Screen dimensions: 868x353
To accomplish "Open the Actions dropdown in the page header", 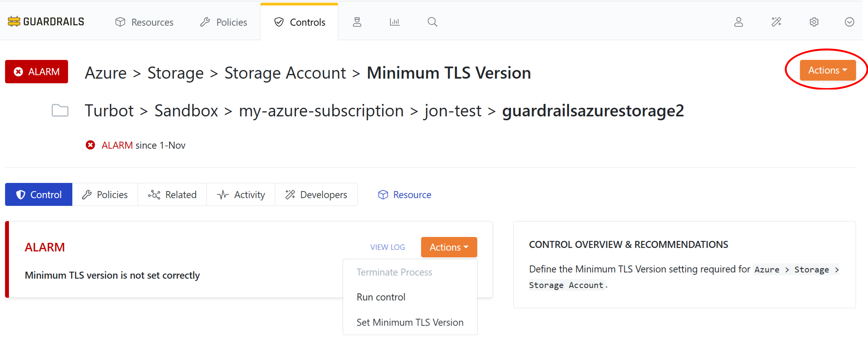I will tap(827, 70).
